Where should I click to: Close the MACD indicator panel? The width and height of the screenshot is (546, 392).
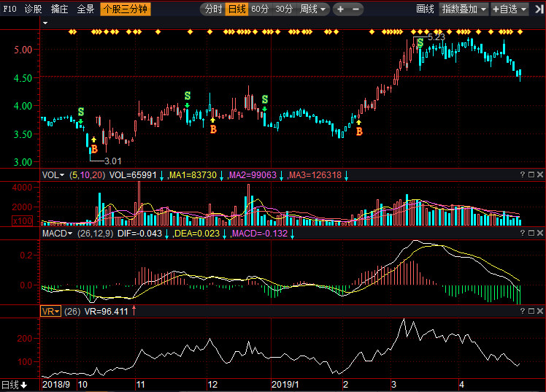pos(540,233)
